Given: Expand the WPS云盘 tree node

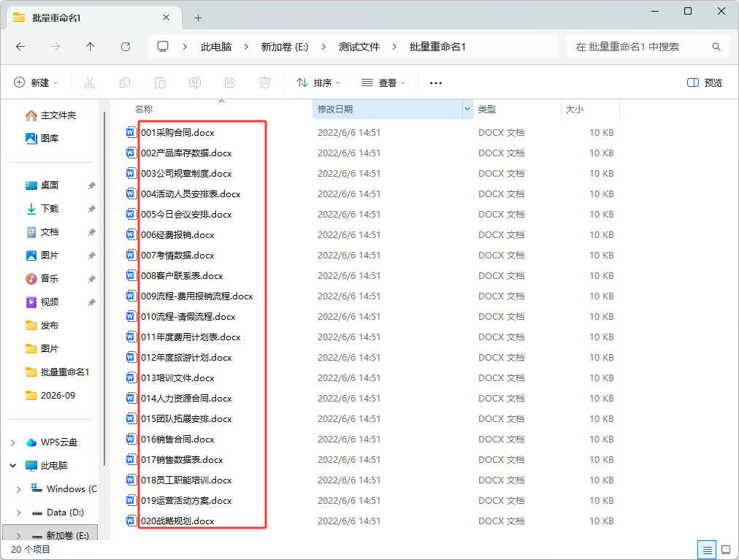Looking at the screenshot, I should (x=12, y=442).
